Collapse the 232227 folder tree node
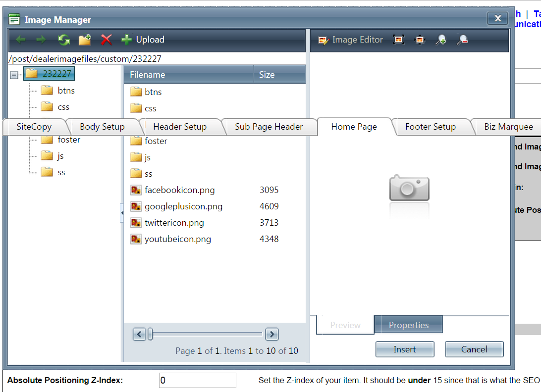 (14, 75)
